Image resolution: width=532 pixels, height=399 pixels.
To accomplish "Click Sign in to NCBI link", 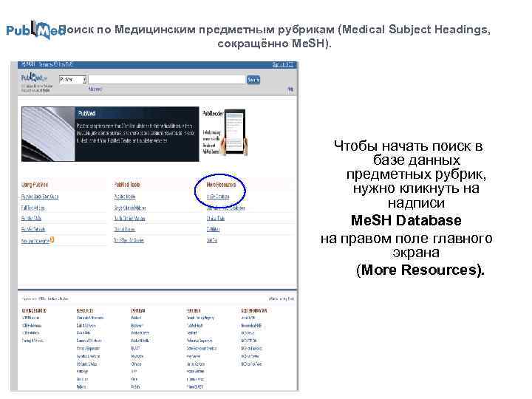I will pos(282,64).
